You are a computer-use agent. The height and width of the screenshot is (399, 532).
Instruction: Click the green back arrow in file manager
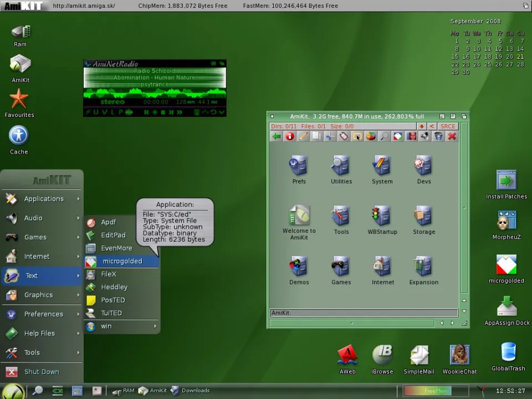pos(276,136)
